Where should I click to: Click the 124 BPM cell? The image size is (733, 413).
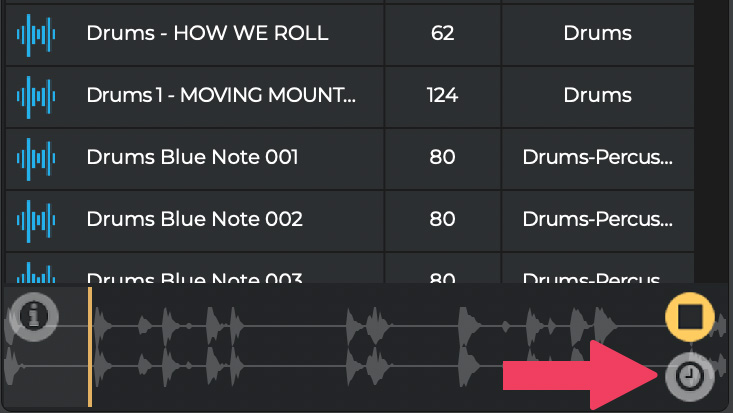click(443, 96)
